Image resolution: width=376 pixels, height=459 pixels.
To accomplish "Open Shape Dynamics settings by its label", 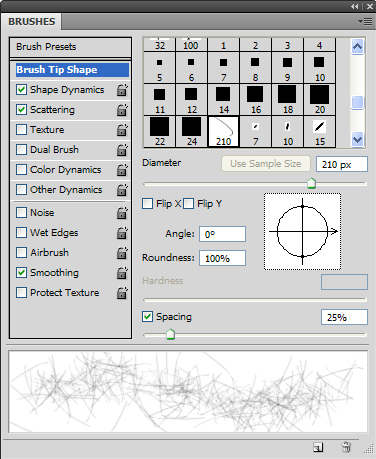I will [x=67, y=90].
